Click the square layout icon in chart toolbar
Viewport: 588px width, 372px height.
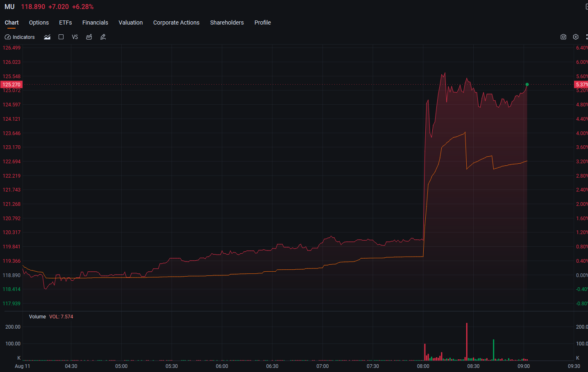[x=61, y=37]
